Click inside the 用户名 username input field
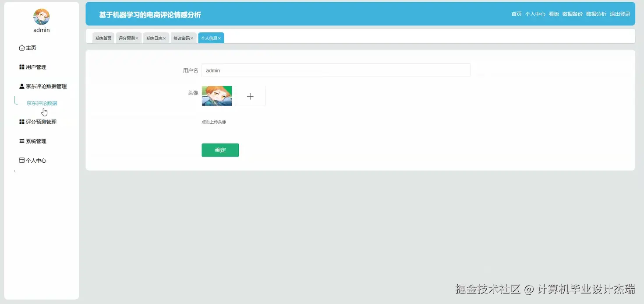The width and height of the screenshot is (644, 304). tap(336, 70)
